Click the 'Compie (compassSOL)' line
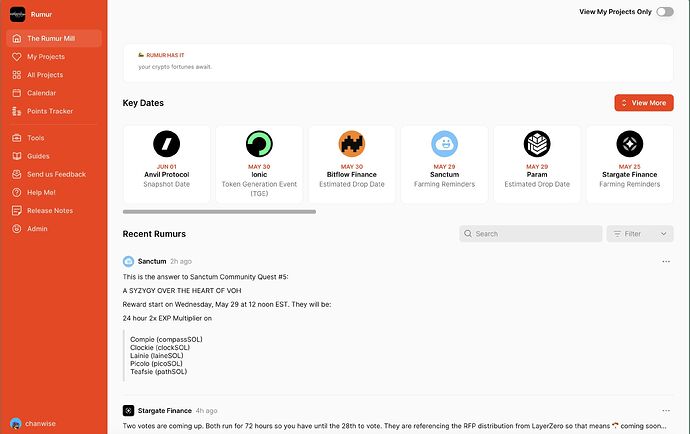This screenshot has height=434, width=690. coord(166,339)
